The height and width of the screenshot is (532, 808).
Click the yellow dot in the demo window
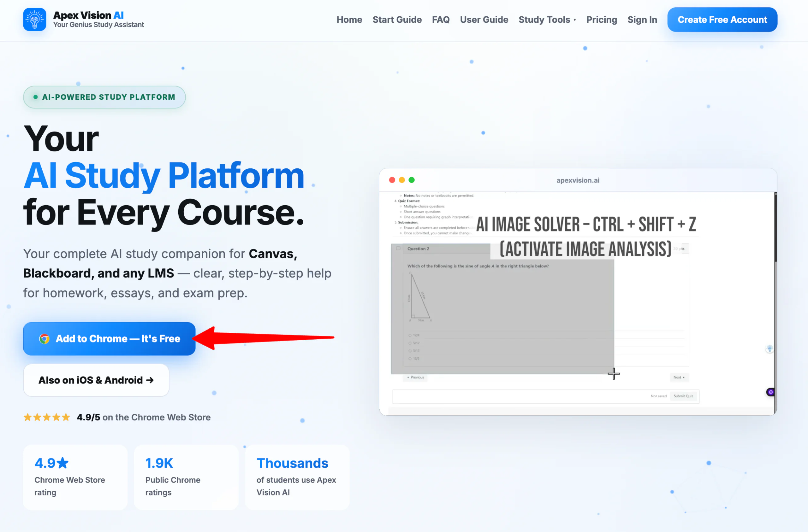402,180
